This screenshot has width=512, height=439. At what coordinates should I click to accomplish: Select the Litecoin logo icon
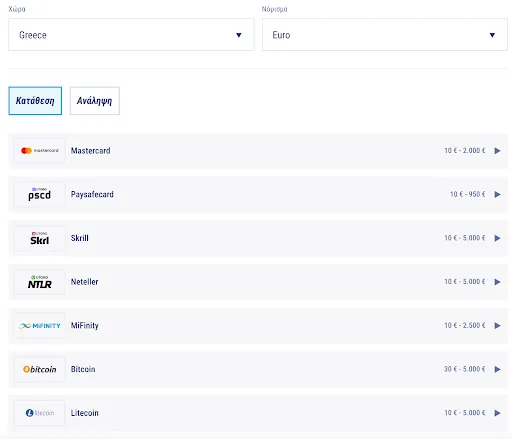click(40, 413)
